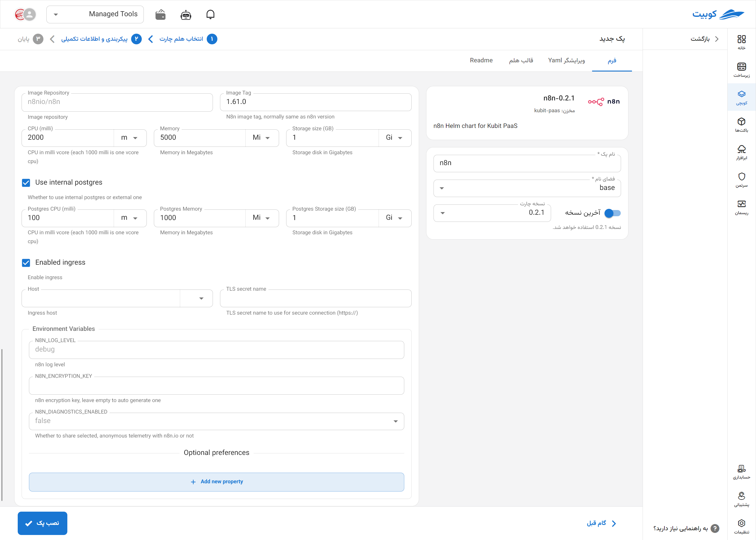The image size is (756, 540).
Task: Open Host dropdown arrow
Action: pyautogui.click(x=201, y=298)
